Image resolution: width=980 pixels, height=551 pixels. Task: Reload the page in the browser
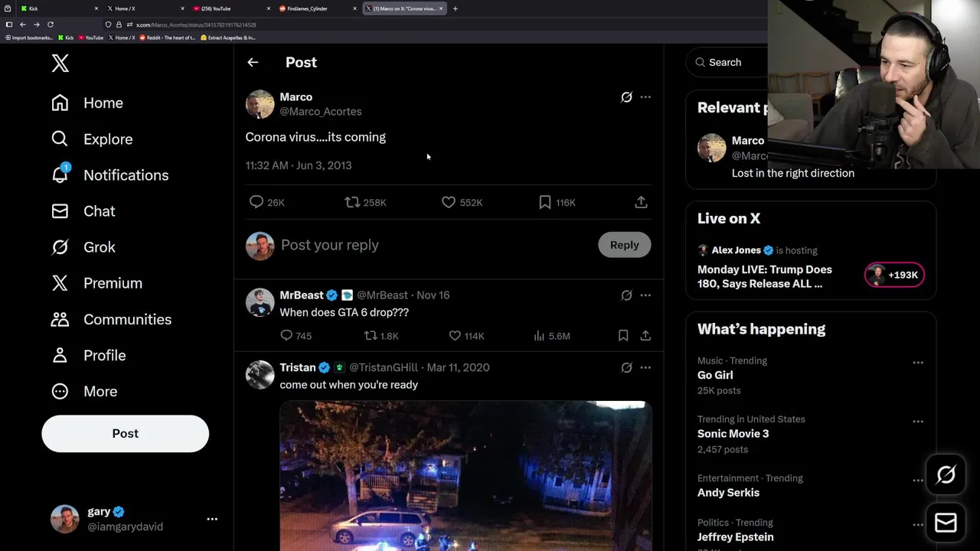tap(51, 24)
